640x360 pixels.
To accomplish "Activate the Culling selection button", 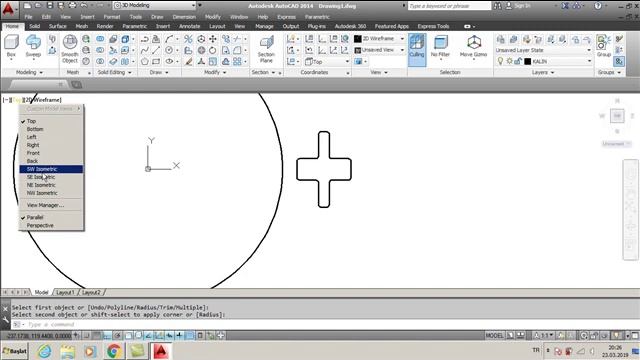I will tap(417, 50).
